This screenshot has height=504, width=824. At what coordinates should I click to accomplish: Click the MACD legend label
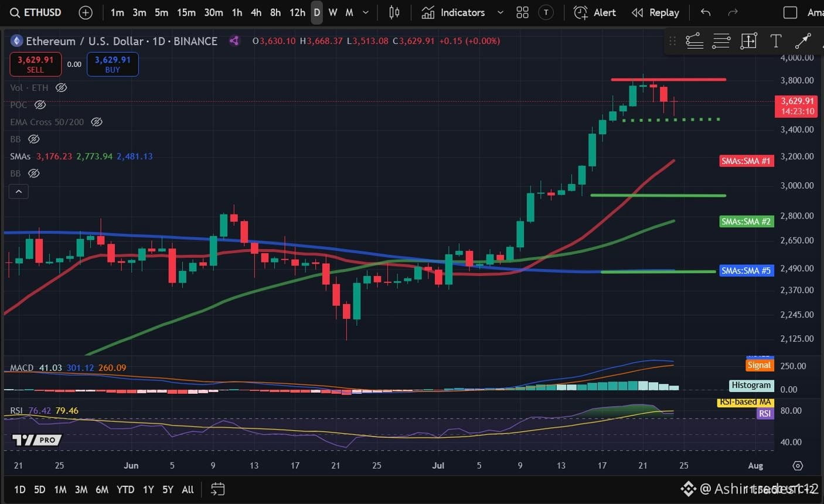tap(22, 368)
